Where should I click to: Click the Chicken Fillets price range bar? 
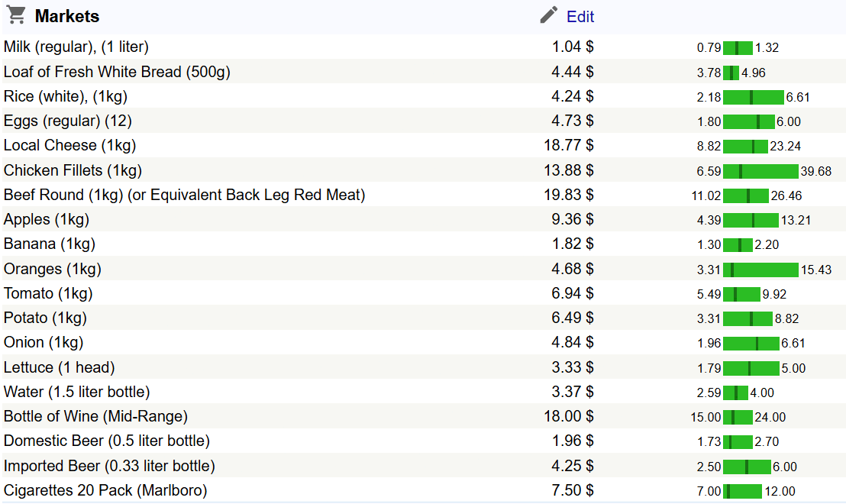point(760,172)
